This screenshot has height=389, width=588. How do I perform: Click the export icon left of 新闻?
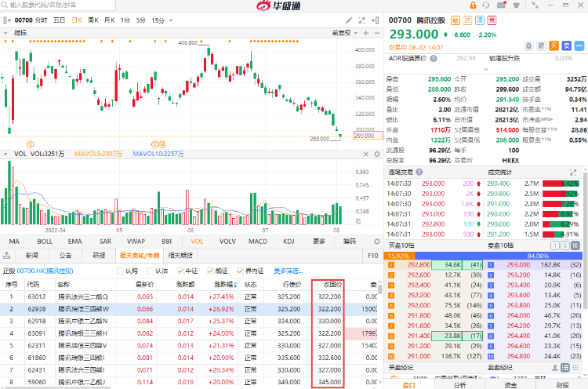tap(6, 256)
